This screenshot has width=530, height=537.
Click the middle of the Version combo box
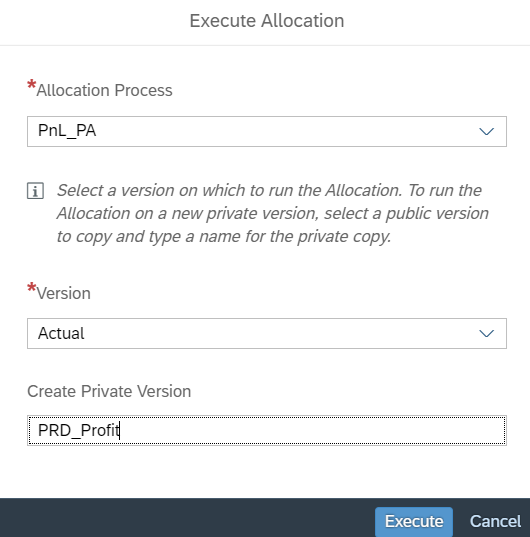pos(267,334)
